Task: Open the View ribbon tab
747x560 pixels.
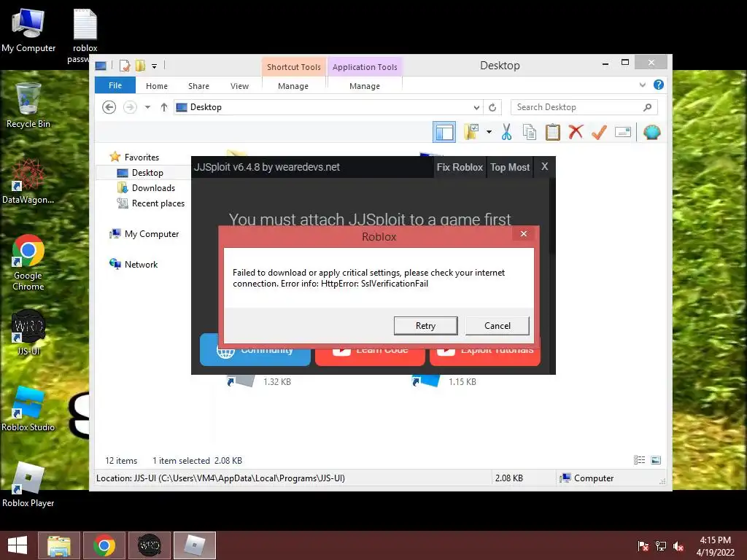Action: [x=239, y=86]
